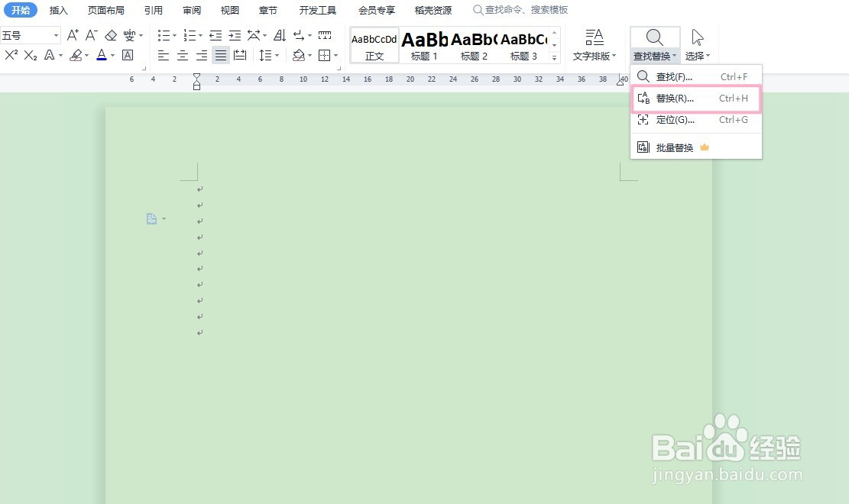849x504 pixels.
Task: Choose 替换(R)... from the menu
Action: pos(695,99)
